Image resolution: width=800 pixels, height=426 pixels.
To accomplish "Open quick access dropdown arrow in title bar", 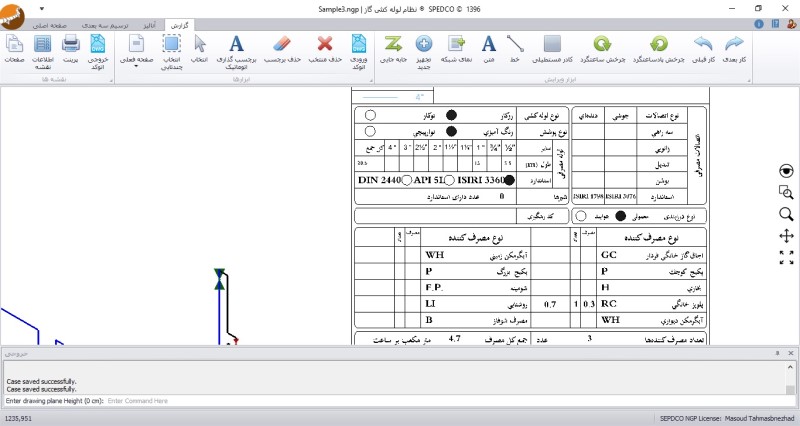I will [x=41, y=9].
